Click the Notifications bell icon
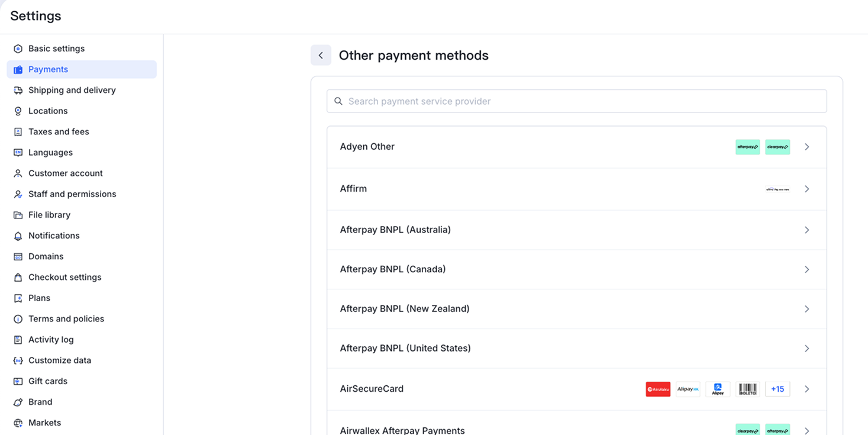The width and height of the screenshot is (868, 435). pyautogui.click(x=18, y=236)
